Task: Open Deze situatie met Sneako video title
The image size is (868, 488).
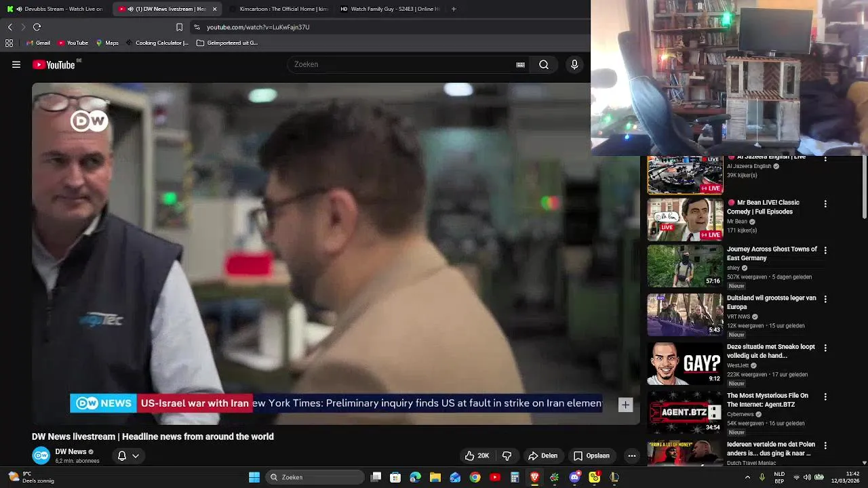Action: tap(771, 351)
